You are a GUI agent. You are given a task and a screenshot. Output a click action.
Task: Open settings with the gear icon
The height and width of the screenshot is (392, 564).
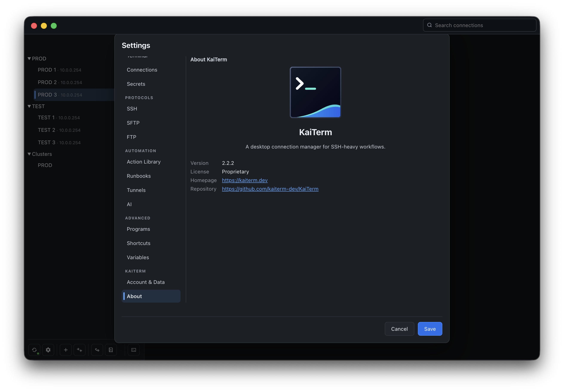[x=48, y=350]
